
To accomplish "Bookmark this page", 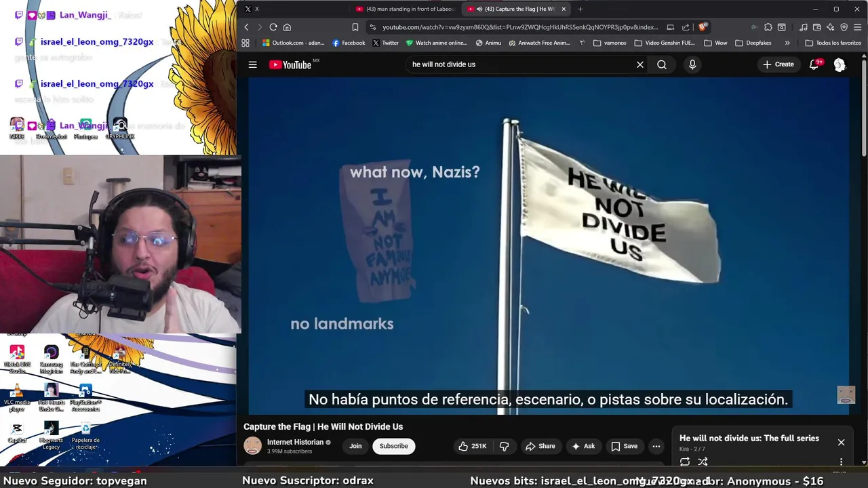I will coord(355,27).
